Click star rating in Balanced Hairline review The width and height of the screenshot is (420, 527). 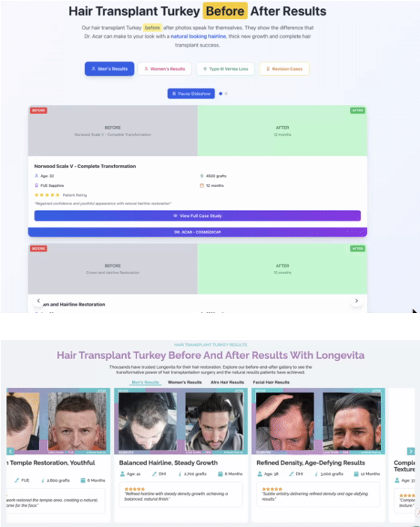(135, 489)
